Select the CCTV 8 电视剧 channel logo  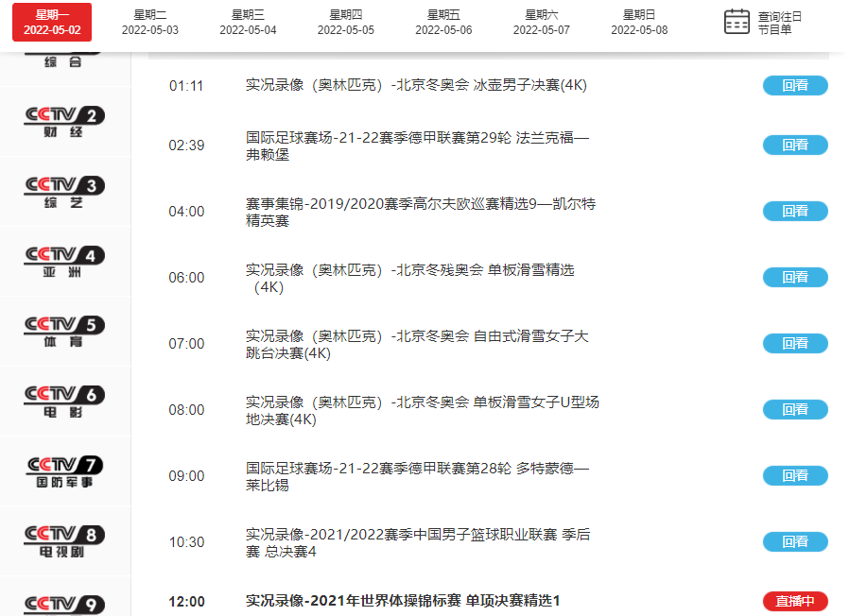coord(64,541)
